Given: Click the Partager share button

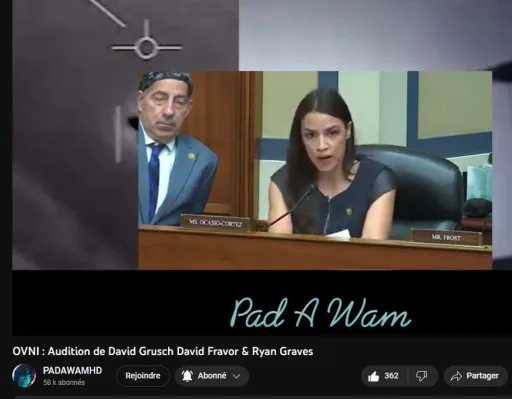Looking at the screenshot, I should pyautogui.click(x=475, y=376).
